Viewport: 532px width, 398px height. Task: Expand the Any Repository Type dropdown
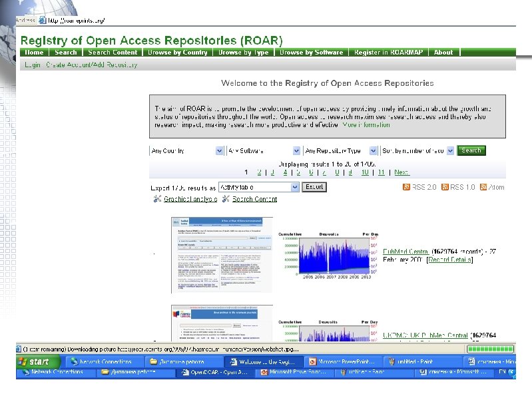[x=374, y=151]
